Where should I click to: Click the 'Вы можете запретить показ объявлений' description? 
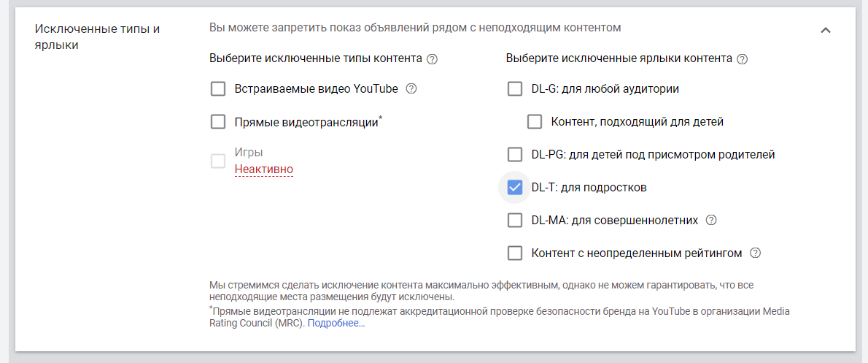click(414, 28)
